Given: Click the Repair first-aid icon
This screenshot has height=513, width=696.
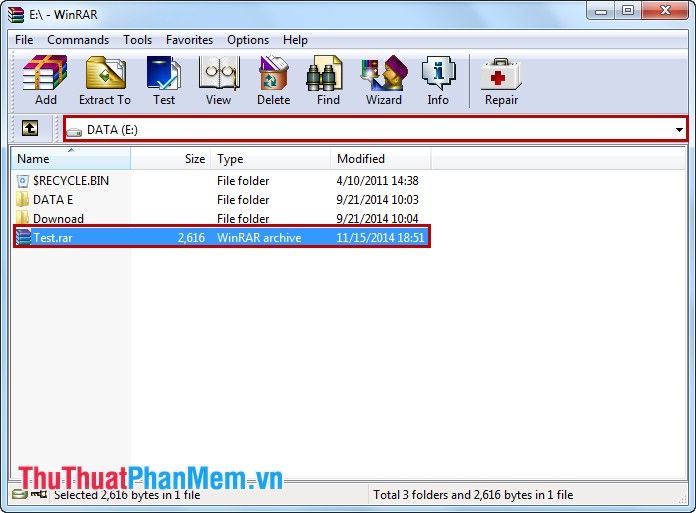Looking at the screenshot, I should pyautogui.click(x=501, y=75).
